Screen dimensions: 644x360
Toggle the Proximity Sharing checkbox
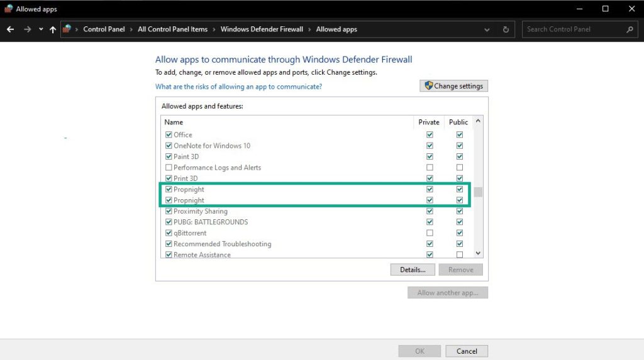tap(169, 211)
